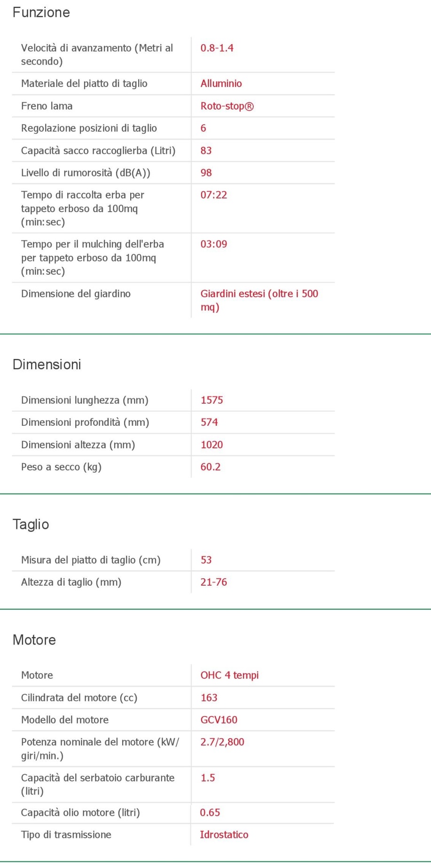Click the Roto-stop® freno lama value
Viewport: 431px width, 868px height.
(x=227, y=106)
